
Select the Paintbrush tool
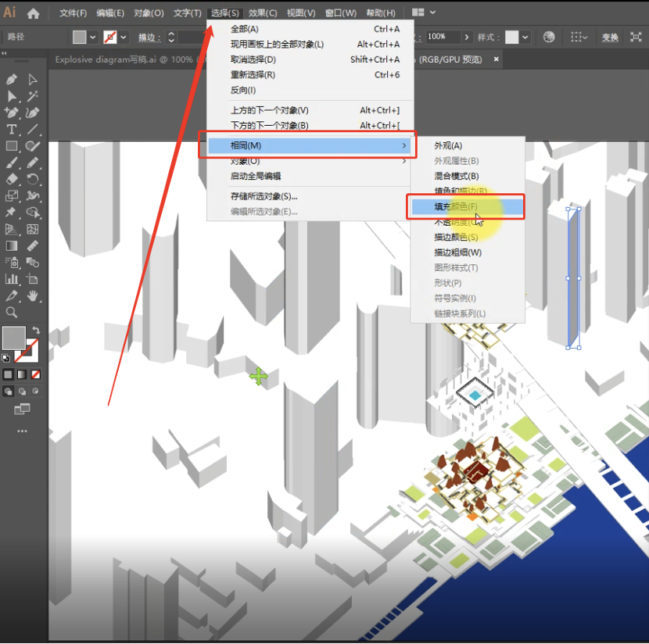pos(12,163)
